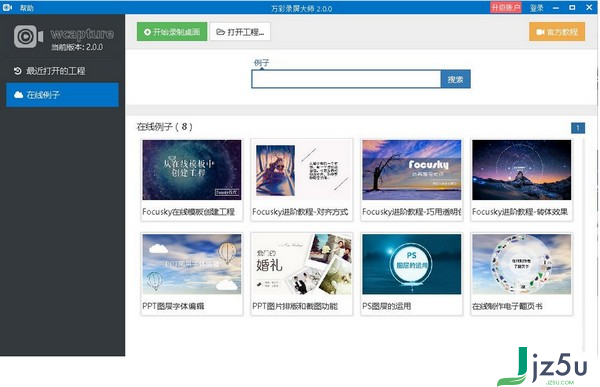Click the 当前版本: 2.0.0 version text
The image size is (600, 387).
pos(77,47)
